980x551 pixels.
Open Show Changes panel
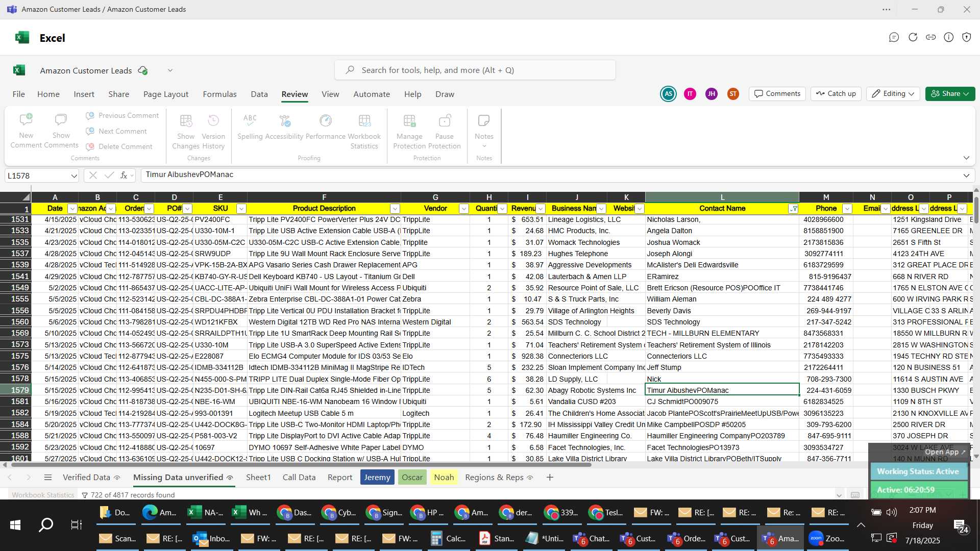[186, 132]
